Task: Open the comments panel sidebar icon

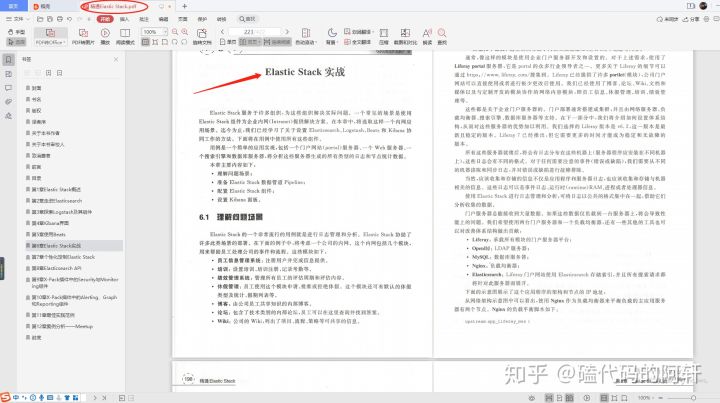Action: click(x=8, y=88)
